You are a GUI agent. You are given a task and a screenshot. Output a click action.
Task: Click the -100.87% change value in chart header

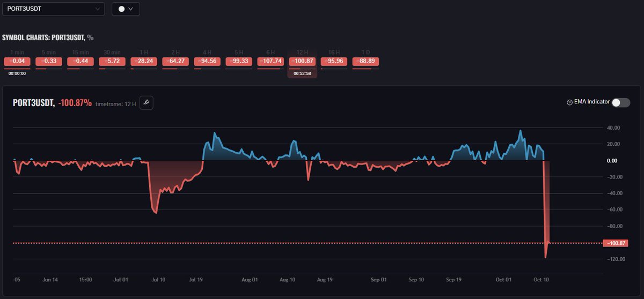click(75, 102)
